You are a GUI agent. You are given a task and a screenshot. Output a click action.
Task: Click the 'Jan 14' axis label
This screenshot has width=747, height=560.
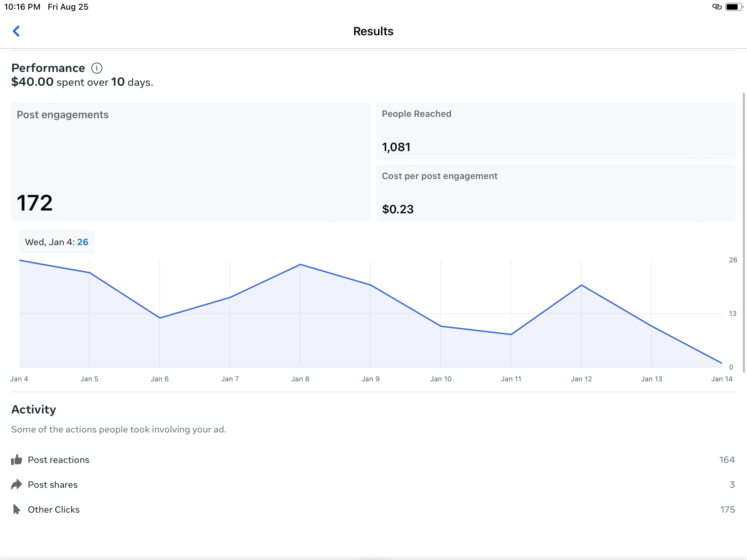[x=722, y=379]
